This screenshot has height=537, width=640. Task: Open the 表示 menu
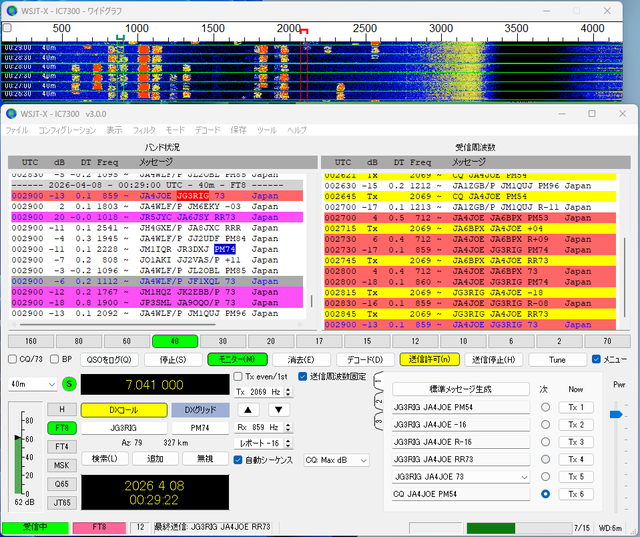click(114, 130)
